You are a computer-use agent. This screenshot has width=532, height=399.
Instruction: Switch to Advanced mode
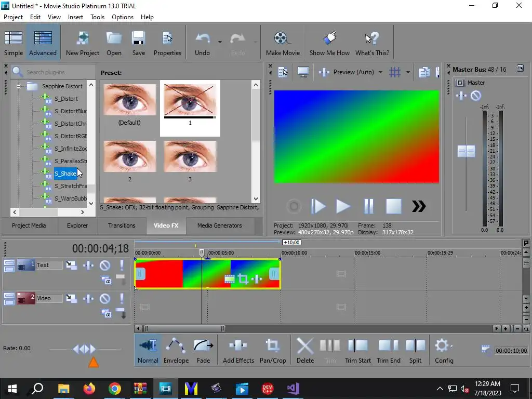click(43, 43)
